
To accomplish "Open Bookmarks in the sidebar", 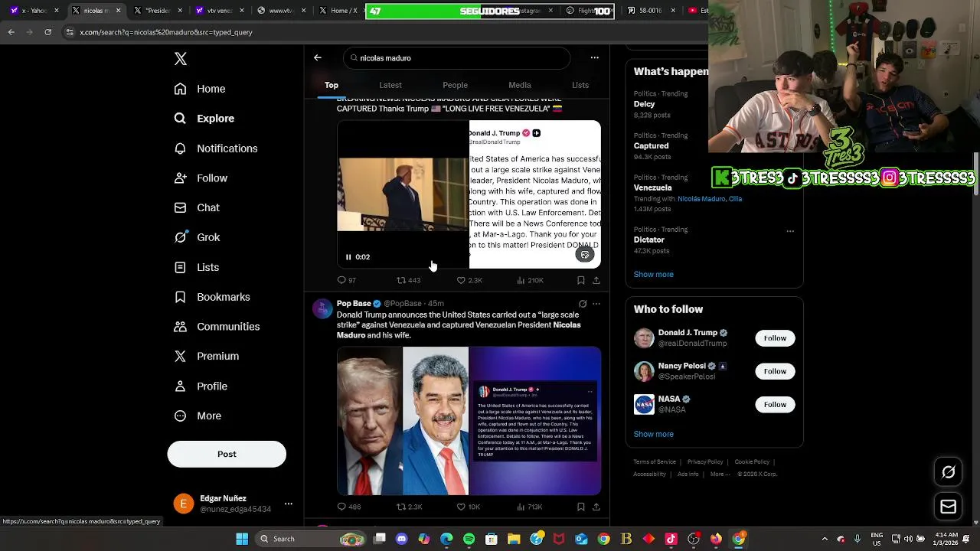I will tap(212, 297).
